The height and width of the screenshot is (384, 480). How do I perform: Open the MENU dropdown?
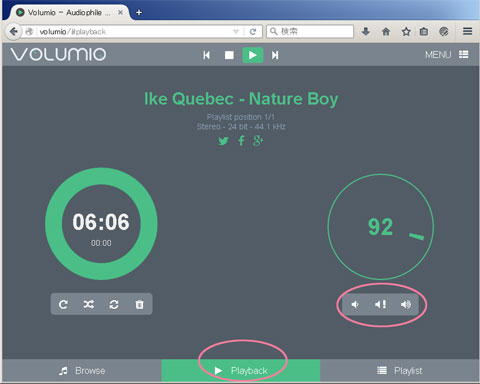(x=447, y=55)
